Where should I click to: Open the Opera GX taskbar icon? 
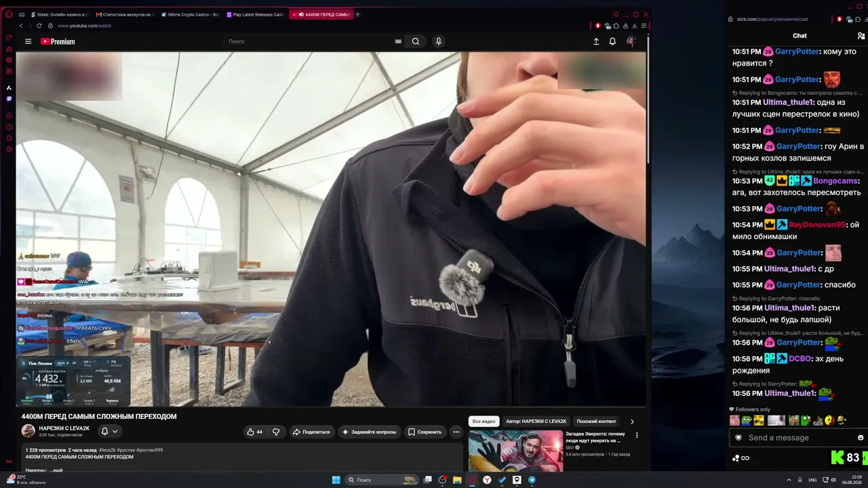point(472,480)
